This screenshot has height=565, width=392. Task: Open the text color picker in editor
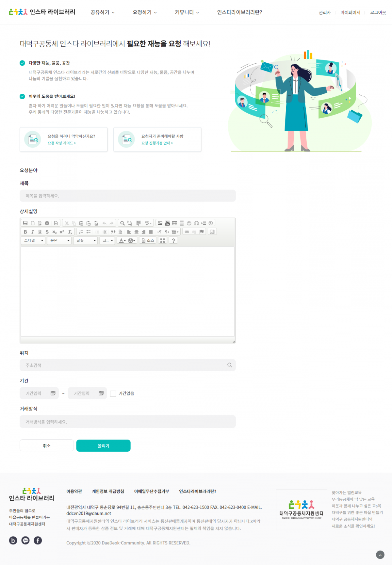click(x=122, y=240)
